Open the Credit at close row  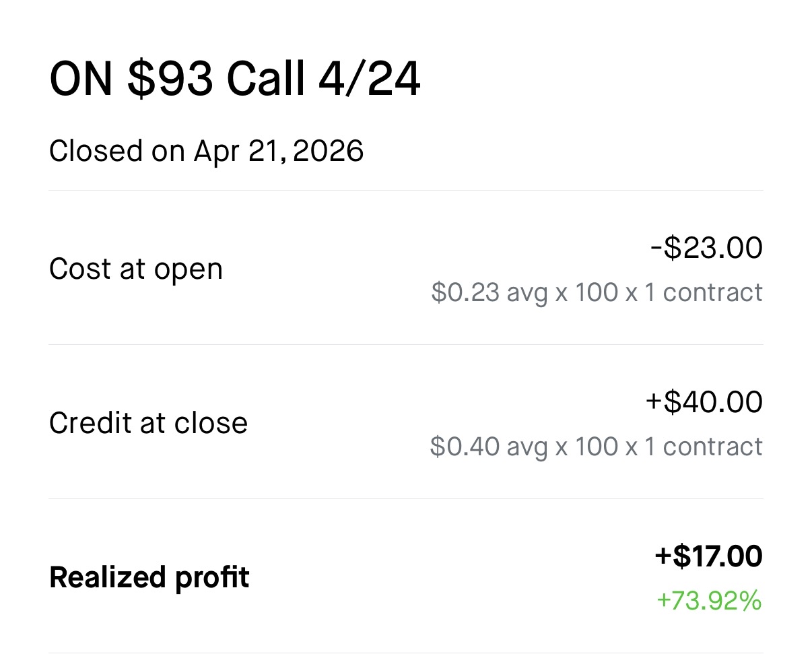tap(406, 422)
